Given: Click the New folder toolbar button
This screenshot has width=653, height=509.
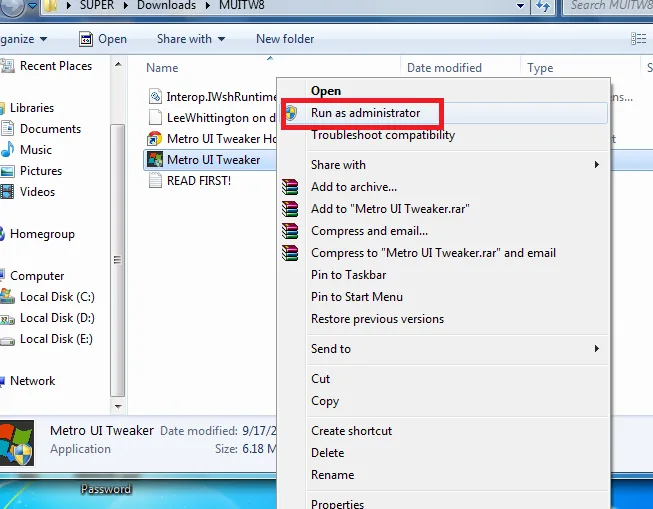Looking at the screenshot, I should point(285,39).
